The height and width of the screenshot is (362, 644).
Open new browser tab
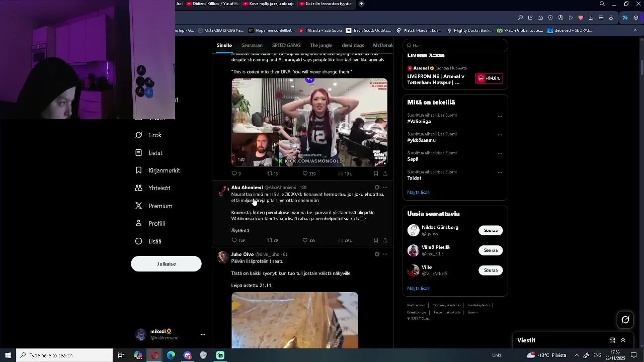361,4
